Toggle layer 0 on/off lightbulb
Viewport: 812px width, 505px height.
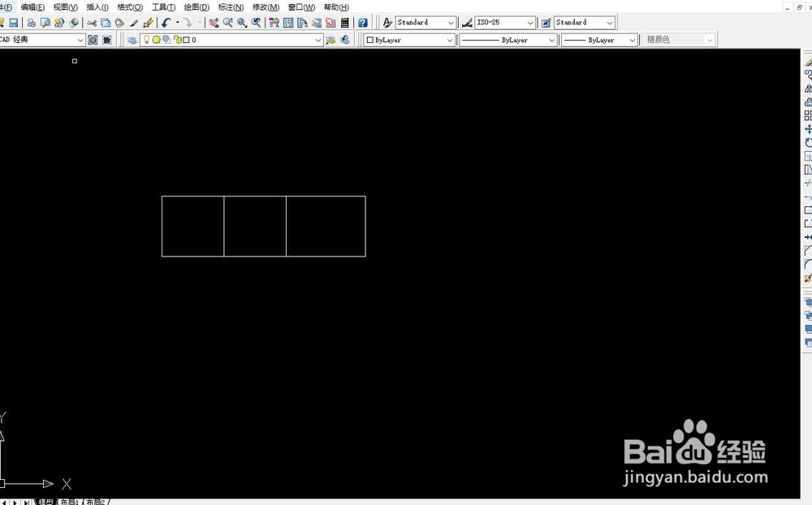146,39
